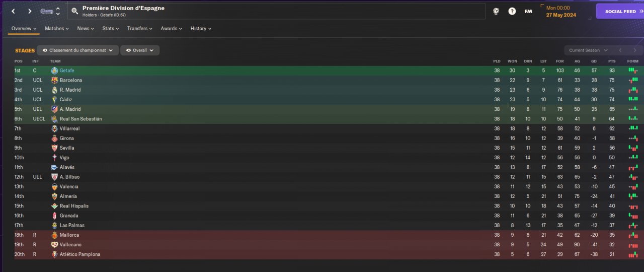Screen dimensions: 644x272
Task: Click the Barcelona club crest
Action: [x=54, y=80]
